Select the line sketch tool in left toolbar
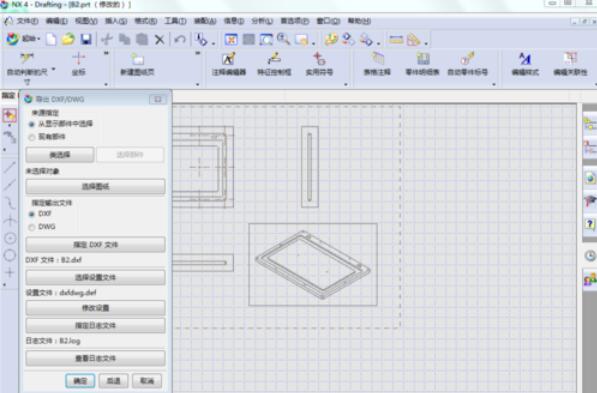The image size is (597, 393). [10, 167]
